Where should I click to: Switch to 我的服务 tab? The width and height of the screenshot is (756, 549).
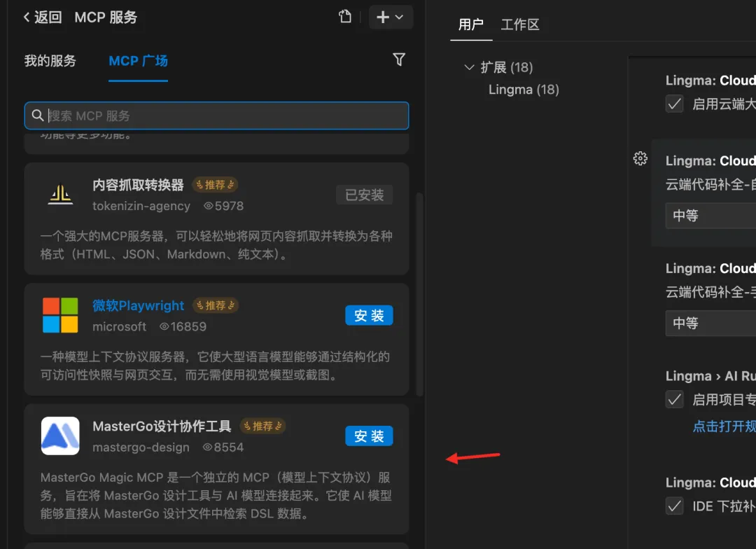[50, 61]
